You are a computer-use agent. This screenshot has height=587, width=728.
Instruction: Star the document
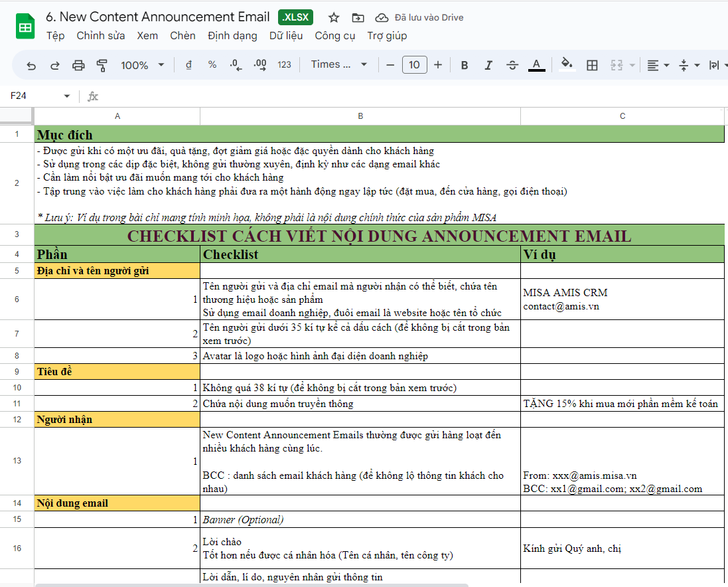point(333,18)
